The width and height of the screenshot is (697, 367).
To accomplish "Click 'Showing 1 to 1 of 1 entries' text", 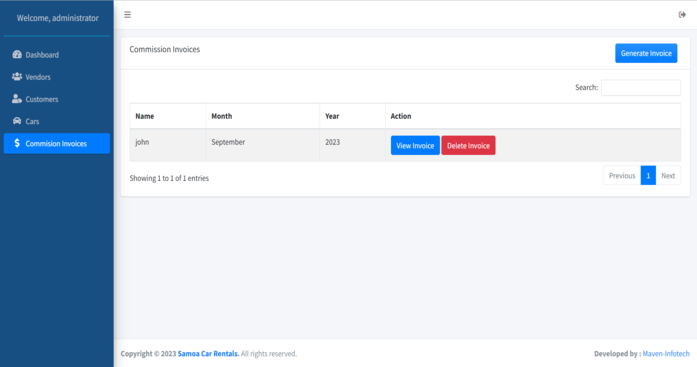I will (169, 178).
